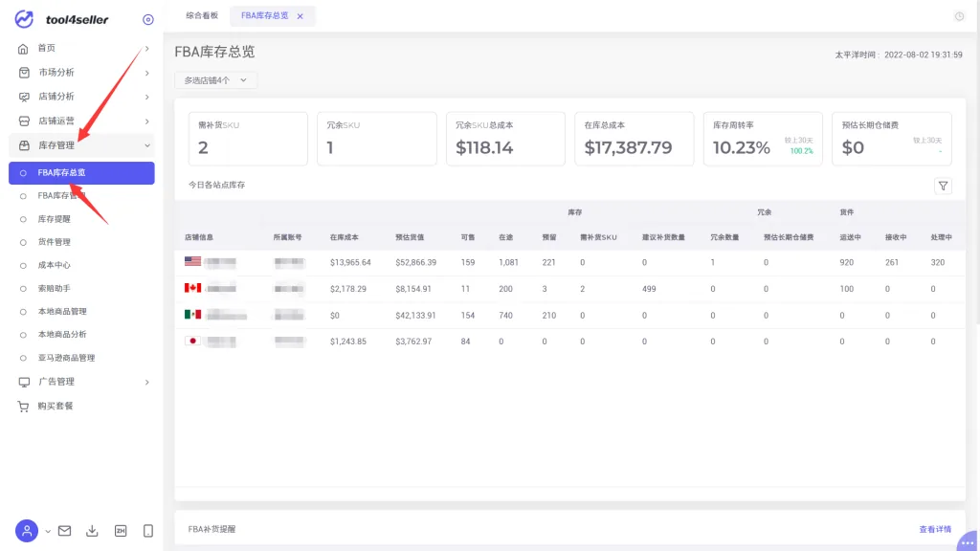
Task: Expand the 店铺运营 menu chevron
Action: point(146,121)
